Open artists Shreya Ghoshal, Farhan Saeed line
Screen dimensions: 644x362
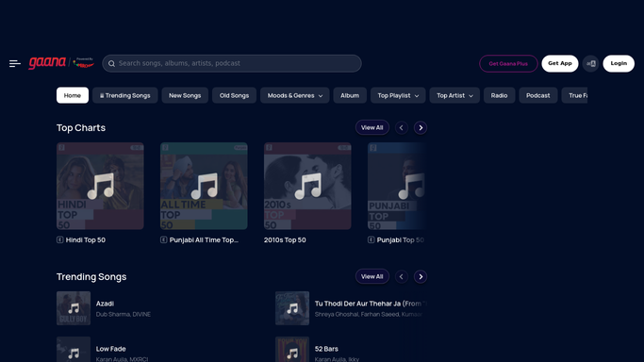click(369, 314)
